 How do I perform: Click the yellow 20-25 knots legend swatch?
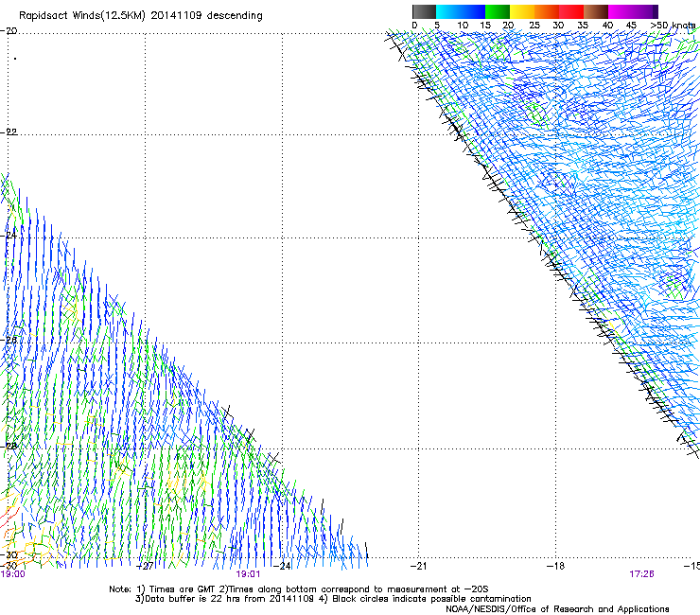[x=522, y=11]
